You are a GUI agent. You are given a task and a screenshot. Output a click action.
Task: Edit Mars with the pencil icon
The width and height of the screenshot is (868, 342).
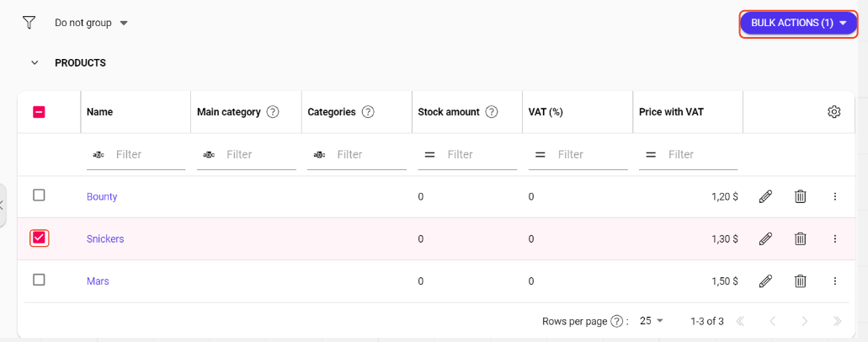[x=765, y=281]
